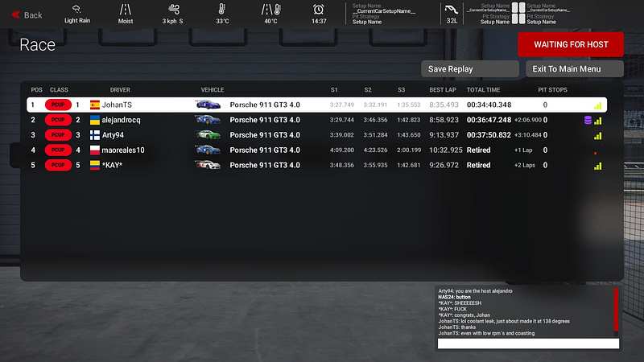This screenshot has height=362, width=644.
Task: Click maoreales10 PCUP class badge
Action: [58, 150]
